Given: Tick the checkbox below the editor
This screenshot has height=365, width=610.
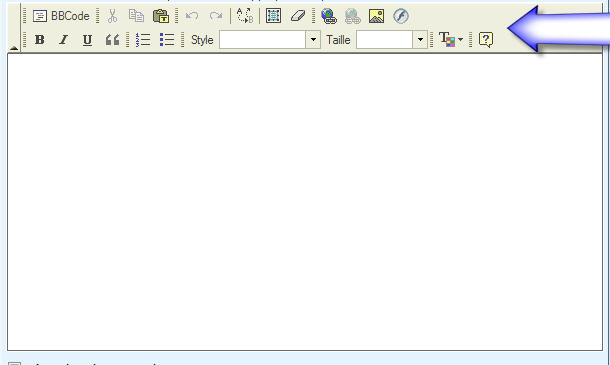Looking at the screenshot, I should [14, 364].
